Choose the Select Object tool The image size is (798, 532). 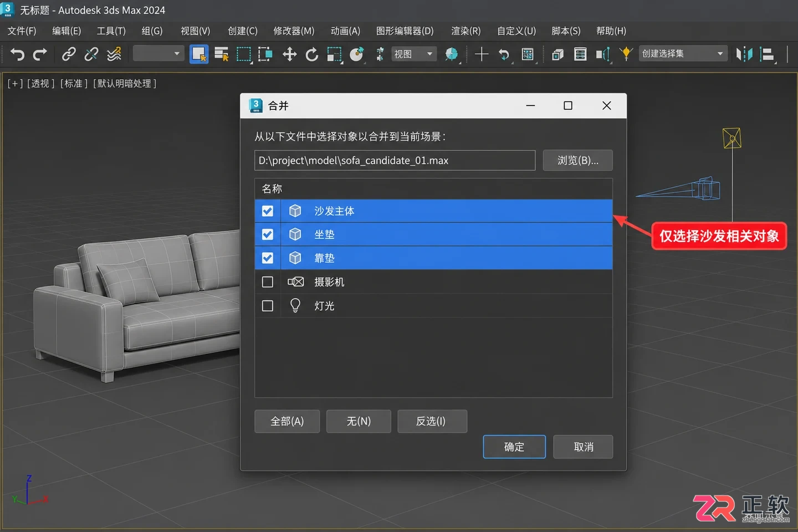199,54
